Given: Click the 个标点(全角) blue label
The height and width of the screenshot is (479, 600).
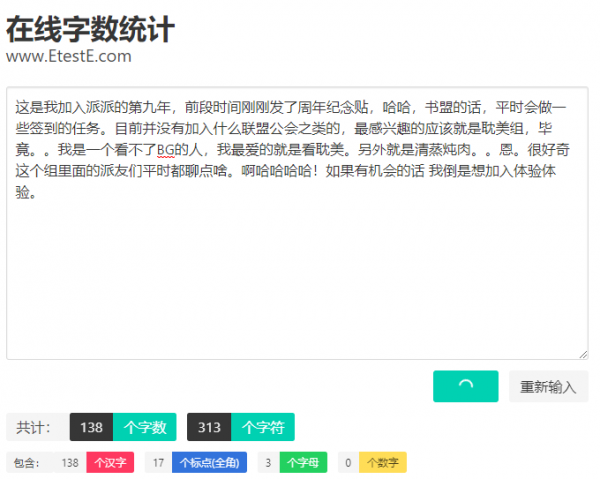Looking at the screenshot, I should click(x=209, y=463).
